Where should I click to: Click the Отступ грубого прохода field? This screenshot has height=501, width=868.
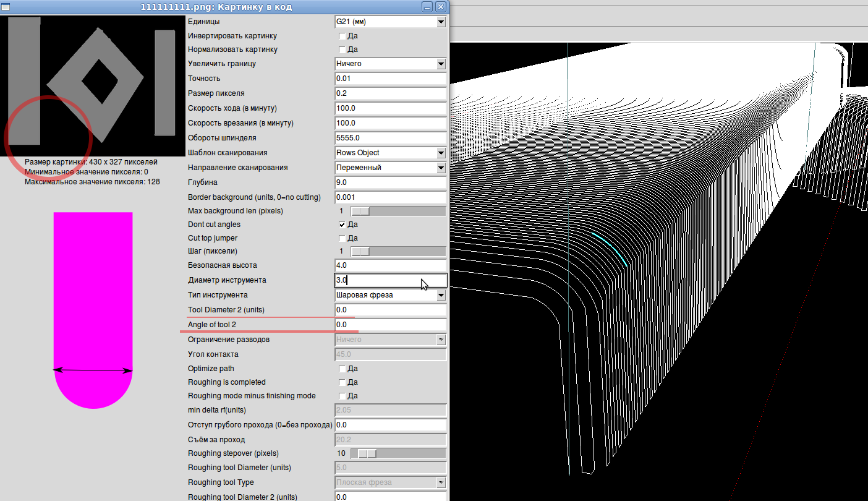click(x=390, y=425)
